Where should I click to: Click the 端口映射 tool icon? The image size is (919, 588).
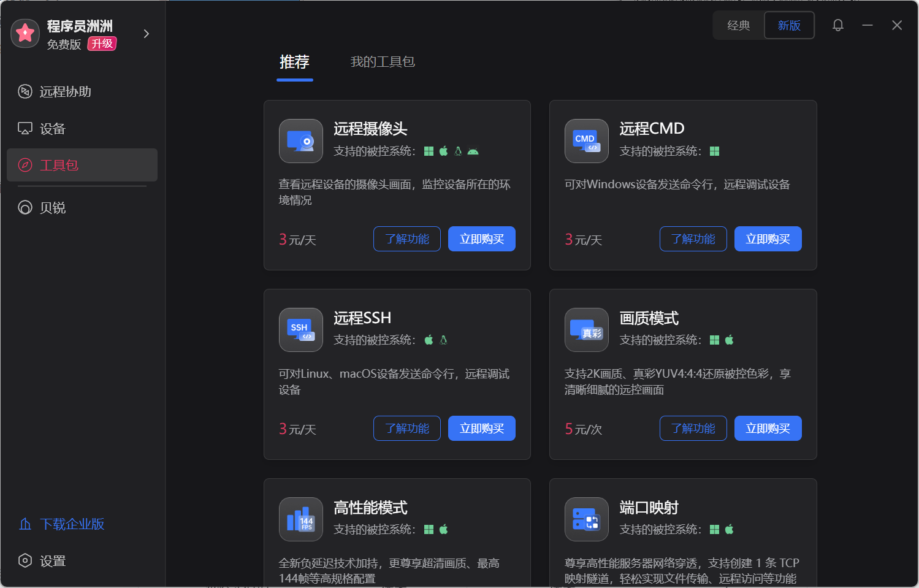pos(587,519)
